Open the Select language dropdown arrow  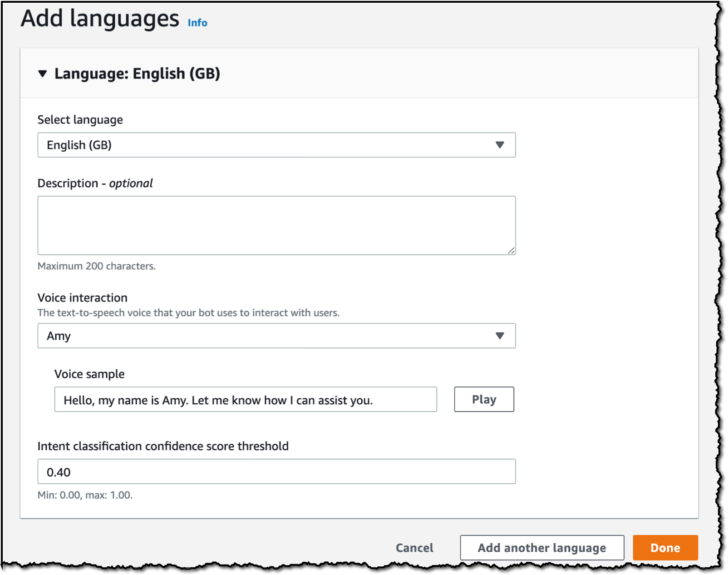(500, 145)
